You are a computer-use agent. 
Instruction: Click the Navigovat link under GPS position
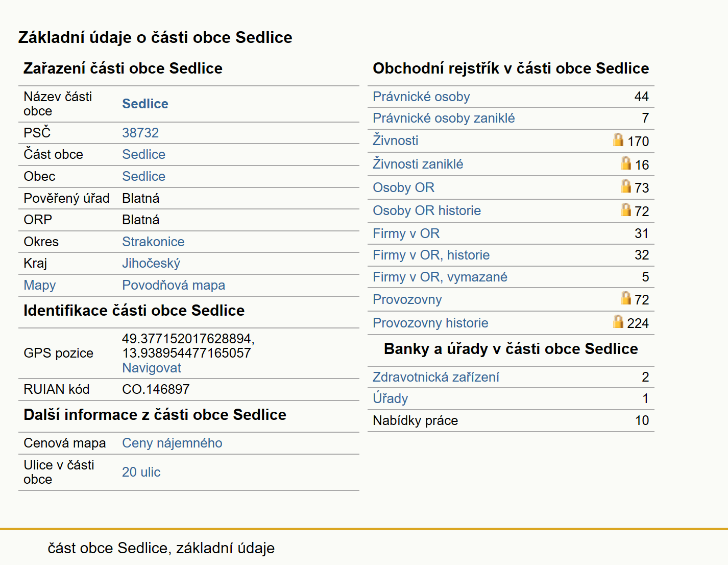pos(152,368)
